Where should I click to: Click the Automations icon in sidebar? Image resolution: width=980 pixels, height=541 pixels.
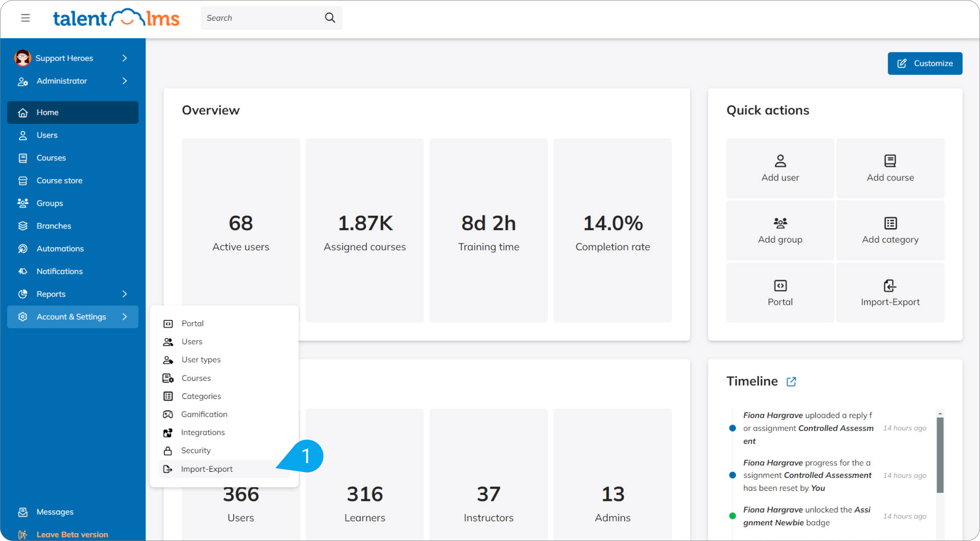point(23,249)
